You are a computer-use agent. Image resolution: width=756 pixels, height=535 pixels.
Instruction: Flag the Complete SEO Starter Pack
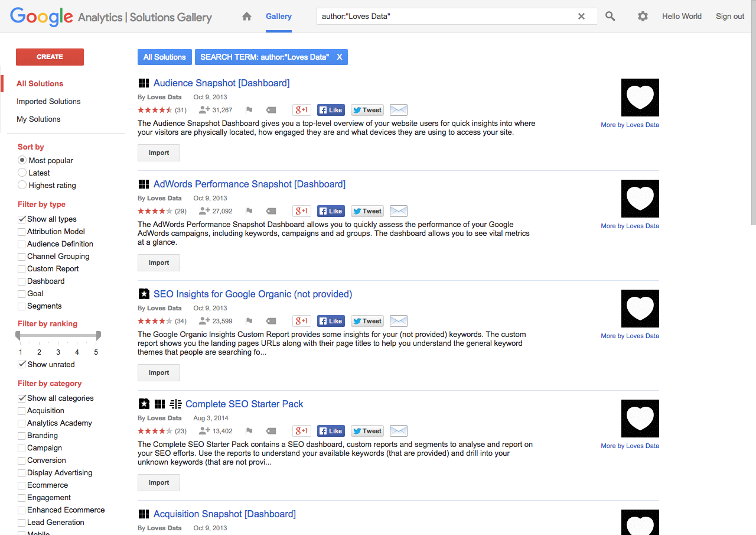(249, 431)
